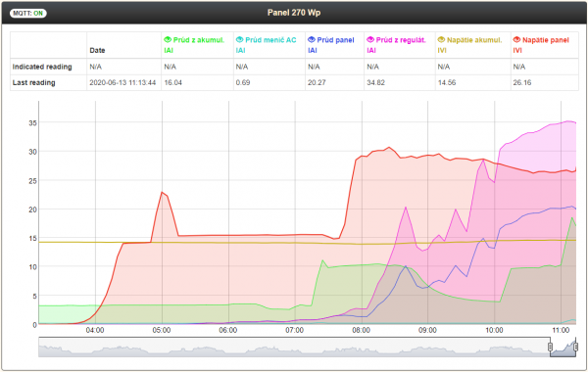
Task: Toggle eye icon for Prúd menič AC
Action: 240,40
